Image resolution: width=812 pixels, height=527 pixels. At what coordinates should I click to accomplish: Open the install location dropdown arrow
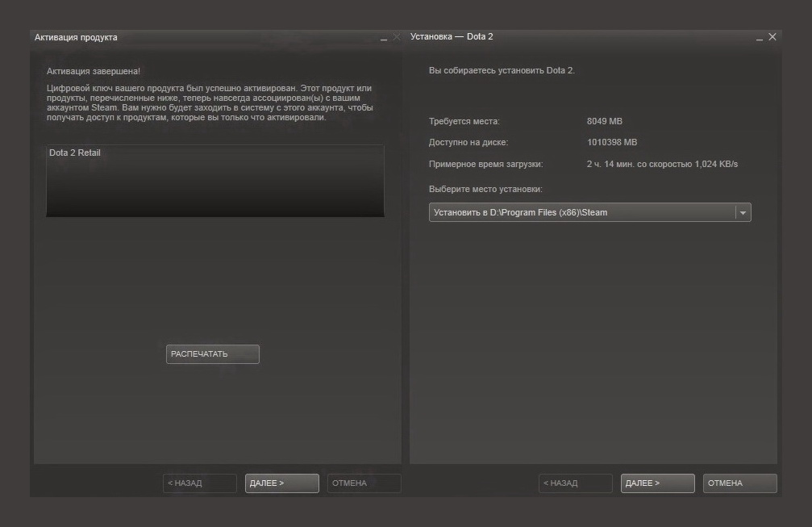coord(743,212)
